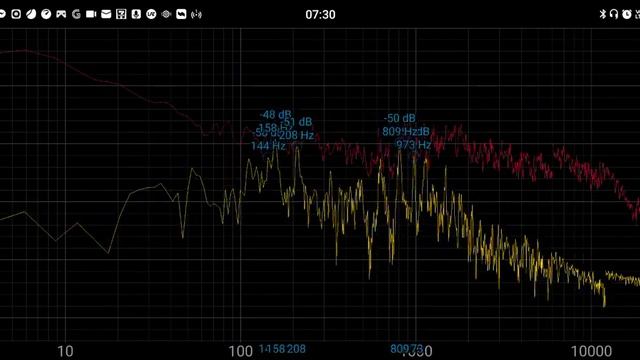This screenshot has width=640, height=360.
Task: Tap the Google G notification icon
Action: 76,14
